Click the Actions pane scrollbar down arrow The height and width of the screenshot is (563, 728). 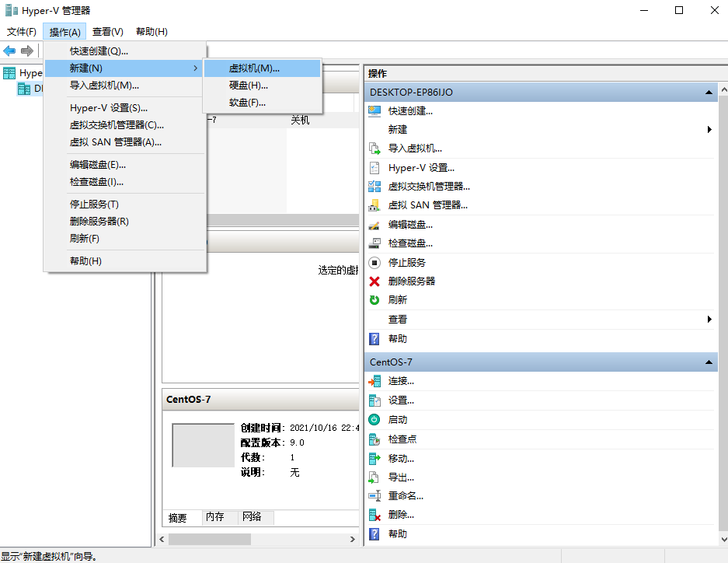723,540
